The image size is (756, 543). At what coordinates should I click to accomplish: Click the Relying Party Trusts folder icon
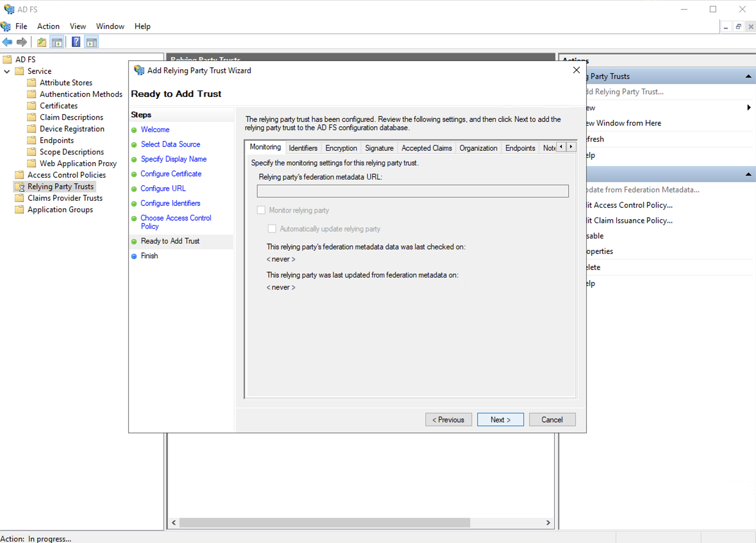pyautogui.click(x=20, y=187)
